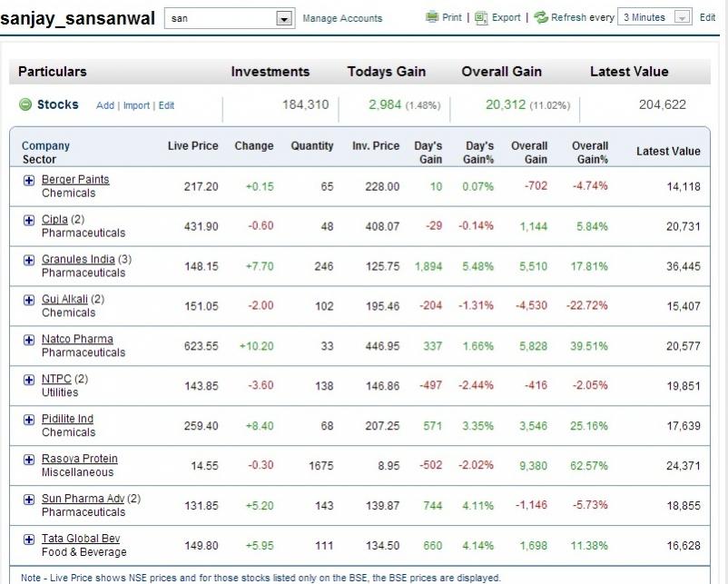Click Pidilite Ind overall gain 3,546
This screenshot has width=728, height=584.
tap(533, 426)
